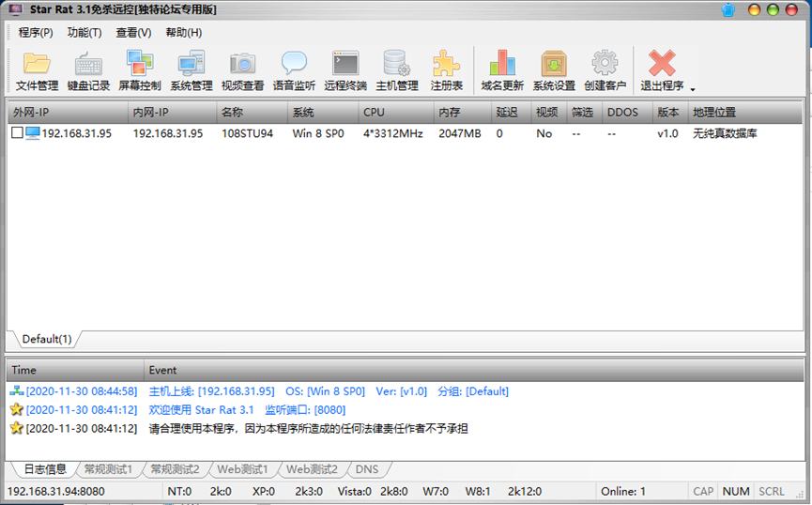Switch to the 常规测试2 tab
The height and width of the screenshot is (505, 812).
click(175, 469)
